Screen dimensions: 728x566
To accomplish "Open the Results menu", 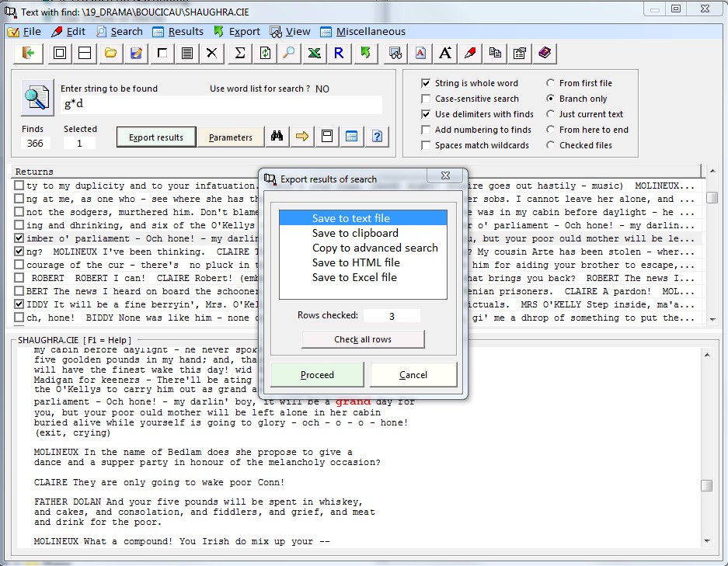I will pyautogui.click(x=178, y=32).
